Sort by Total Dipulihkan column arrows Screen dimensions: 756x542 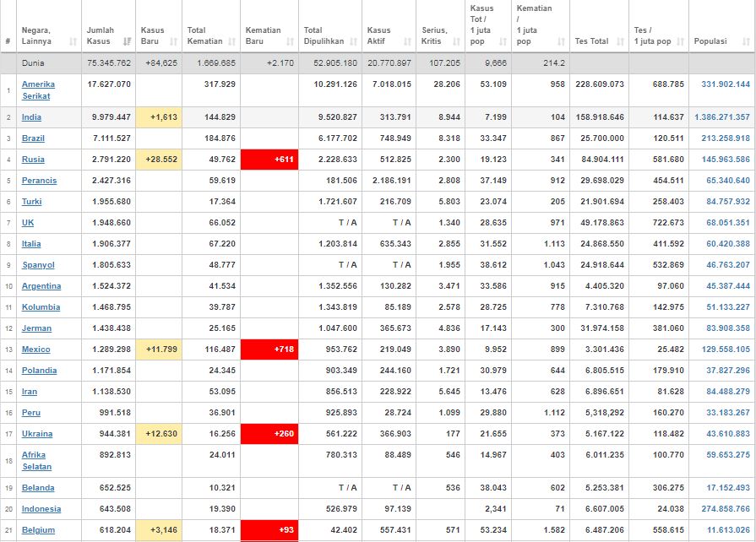point(353,41)
